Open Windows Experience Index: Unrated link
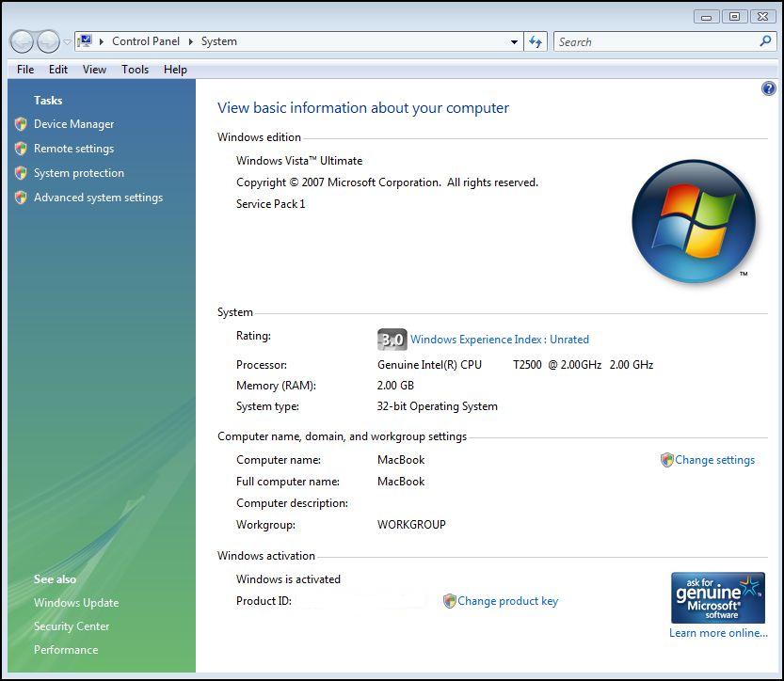 pos(500,340)
